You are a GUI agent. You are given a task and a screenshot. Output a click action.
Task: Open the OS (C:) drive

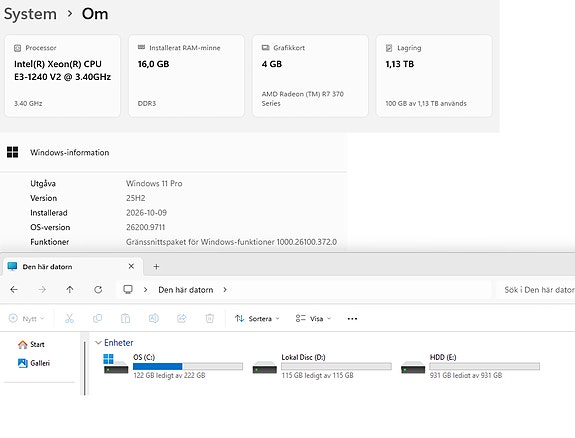[x=173, y=366]
